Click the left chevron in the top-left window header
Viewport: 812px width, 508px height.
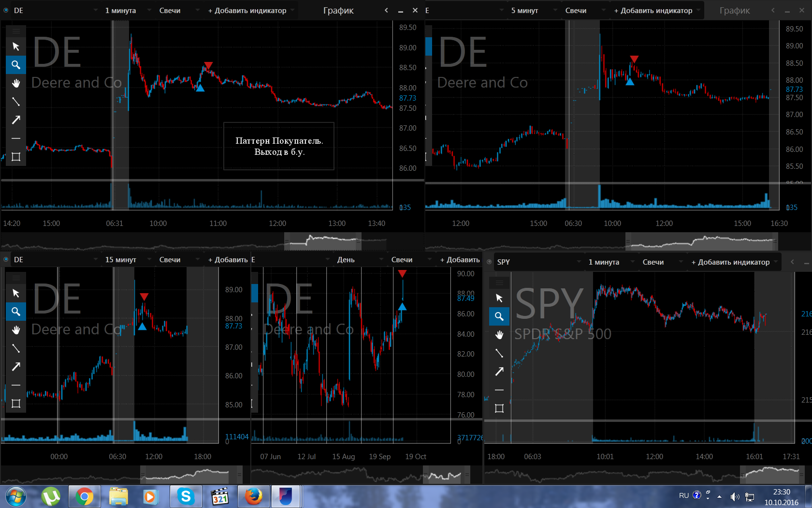[x=386, y=10]
